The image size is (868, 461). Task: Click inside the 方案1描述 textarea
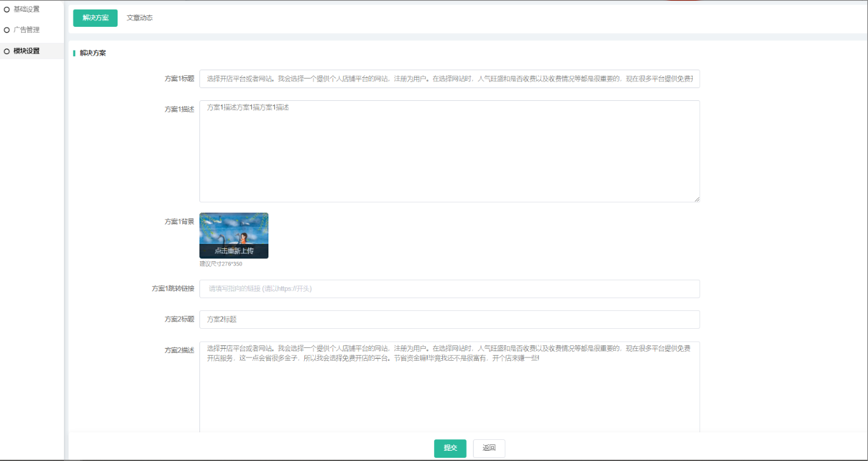[x=449, y=151]
